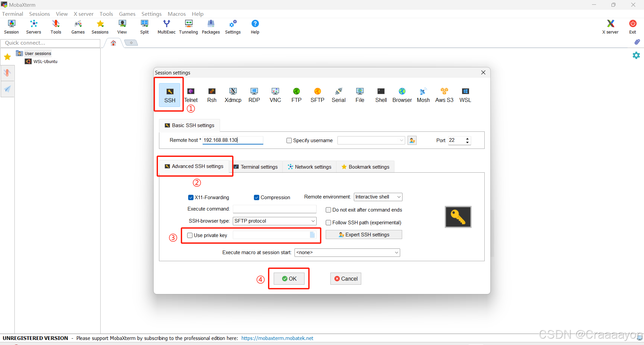Click the Help question mark icon
Image resolution: width=644 pixels, height=345 pixels.
pos(255,27)
